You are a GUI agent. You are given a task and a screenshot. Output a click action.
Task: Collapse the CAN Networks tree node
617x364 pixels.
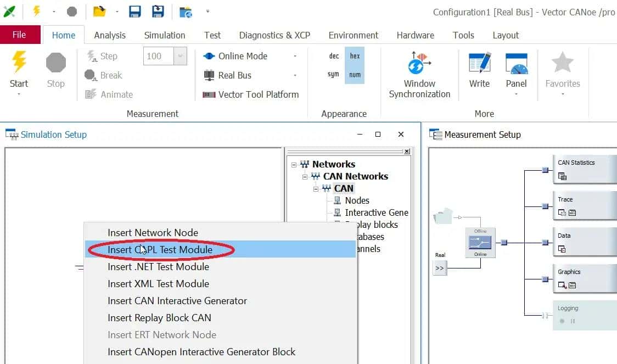305,176
